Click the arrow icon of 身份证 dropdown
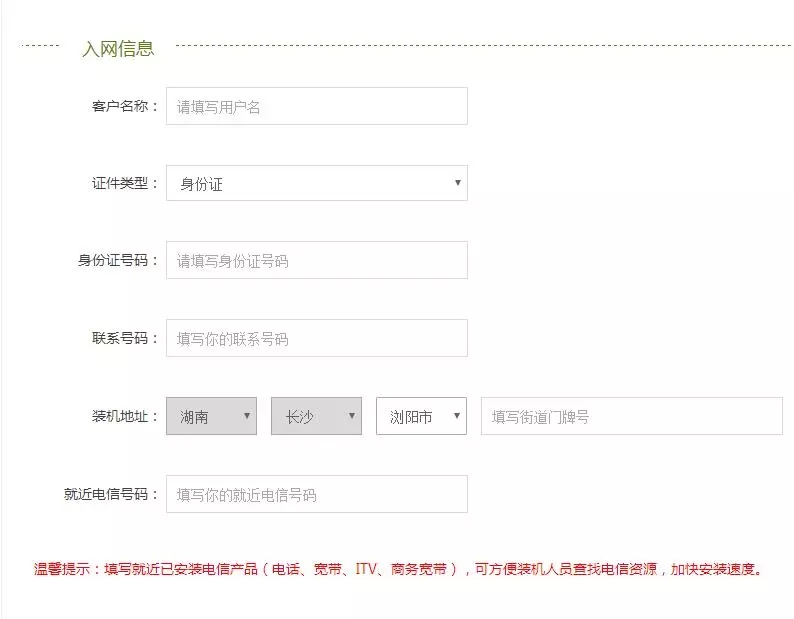Image resolution: width=794 pixels, height=619 pixels. [x=457, y=183]
